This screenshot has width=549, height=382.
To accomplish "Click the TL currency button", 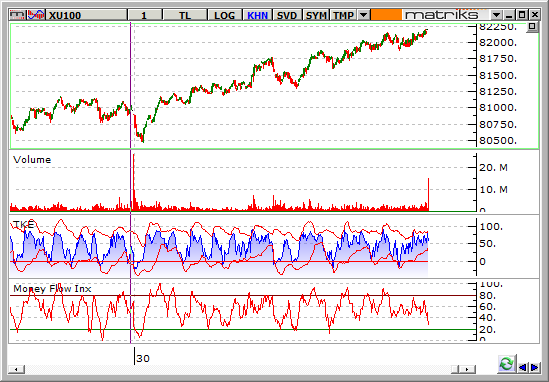I will (185, 15).
